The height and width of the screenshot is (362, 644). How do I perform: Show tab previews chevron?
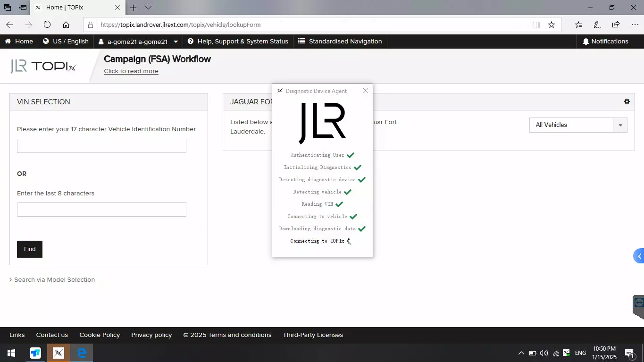pyautogui.click(x=148, y=8)
